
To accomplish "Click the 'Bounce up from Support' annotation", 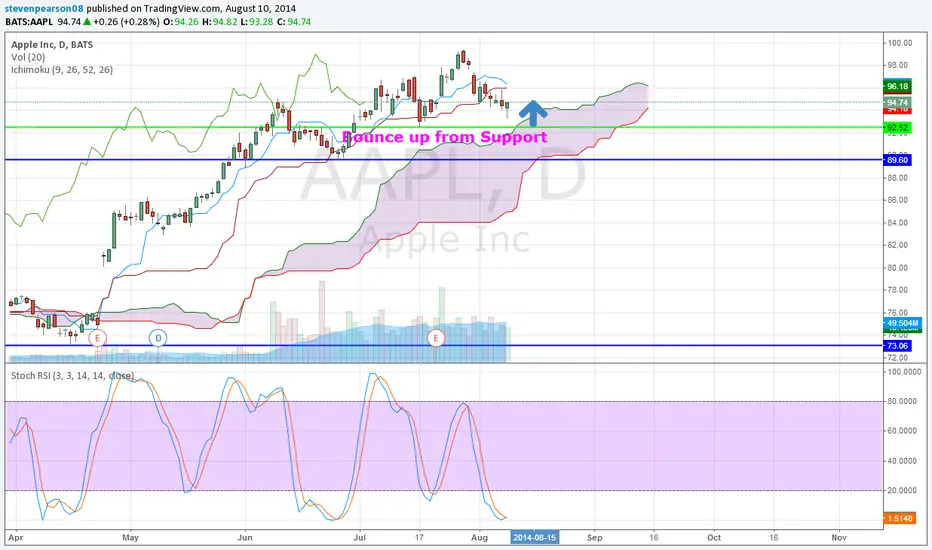I will [445, 137].
